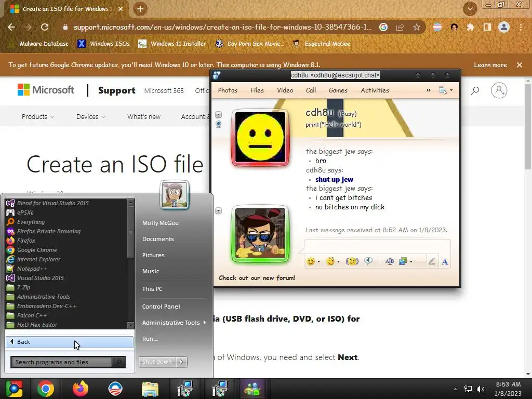Screen dimensions: 532x399
Task: Bookmark this page with the star icon
Action: 417,27
